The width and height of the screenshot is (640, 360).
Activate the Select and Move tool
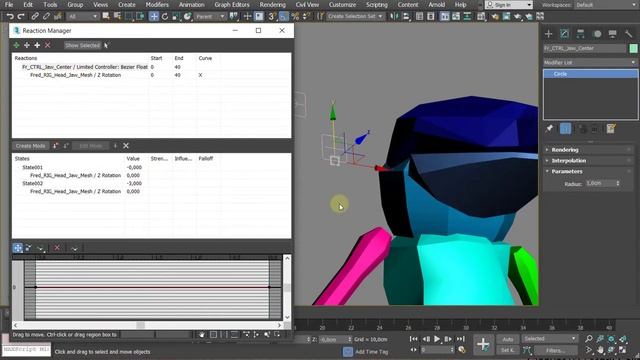pos(154,16)
